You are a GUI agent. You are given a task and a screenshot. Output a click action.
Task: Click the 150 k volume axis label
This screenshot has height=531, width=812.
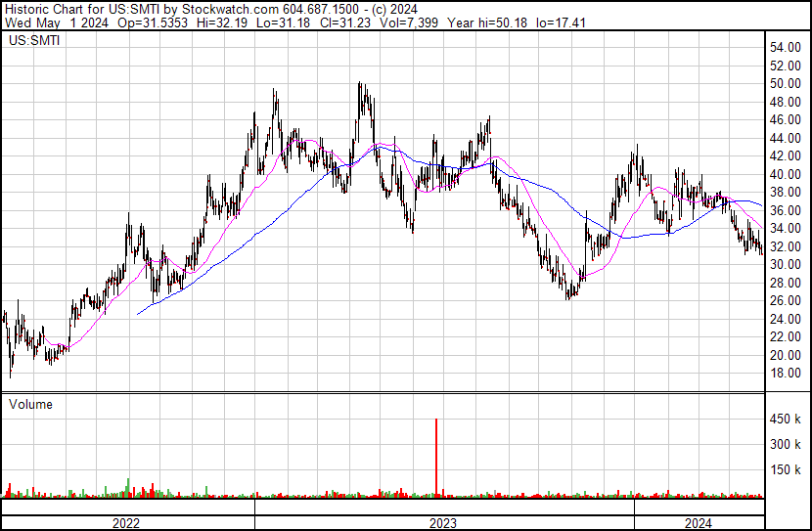click(x=785, y=470)
